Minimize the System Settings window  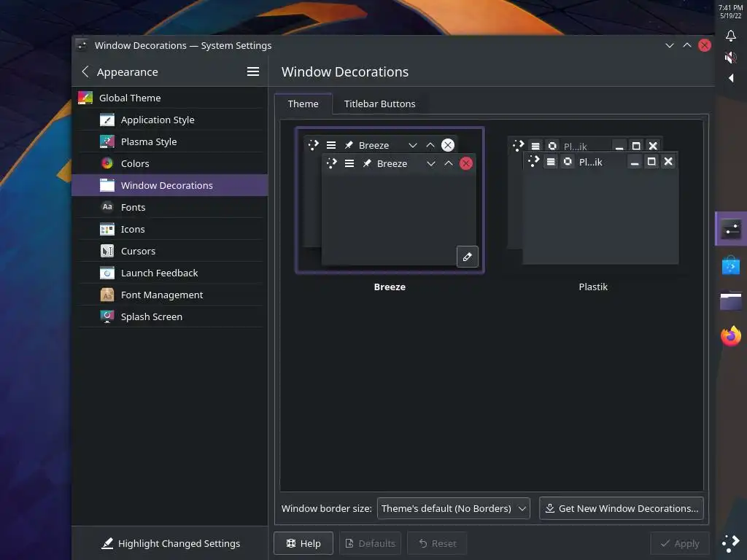coord(670,45)
